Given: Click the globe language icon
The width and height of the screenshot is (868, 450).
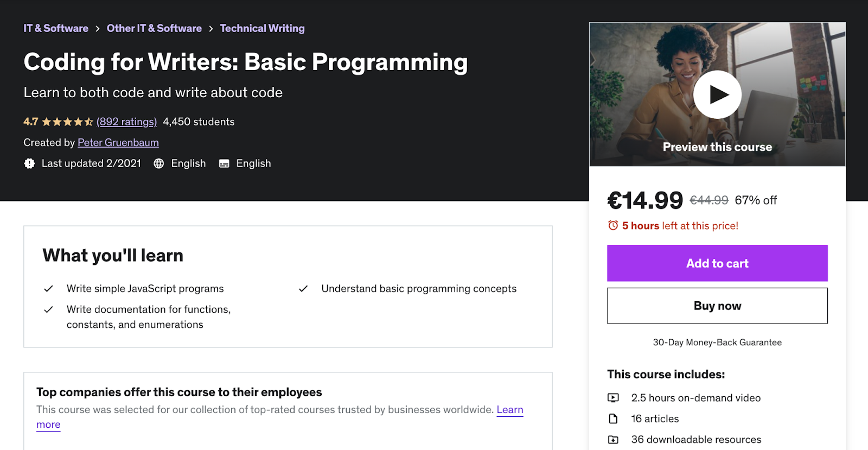Looking at the screenshot, I should pyautogui.click(x=158, y=163).
